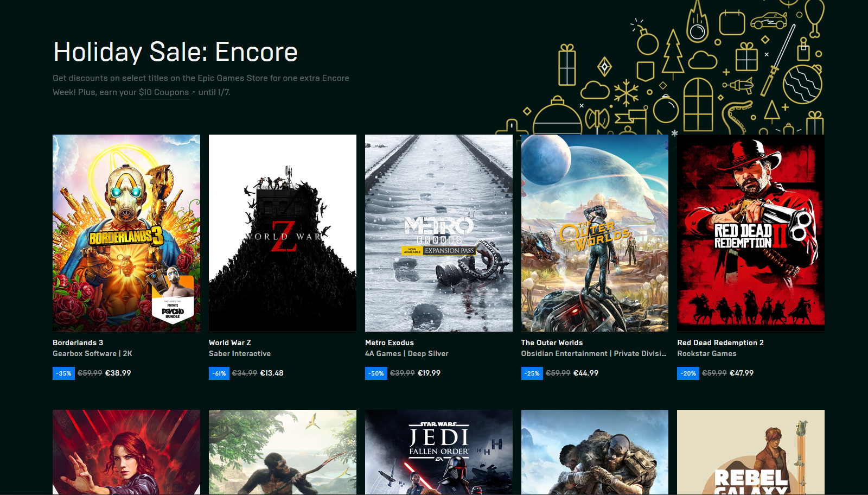Viewport: 868px width, 495px height.
Task: Open the Red Dead Redemption 2 cover
Action: (x=751, y=233)
